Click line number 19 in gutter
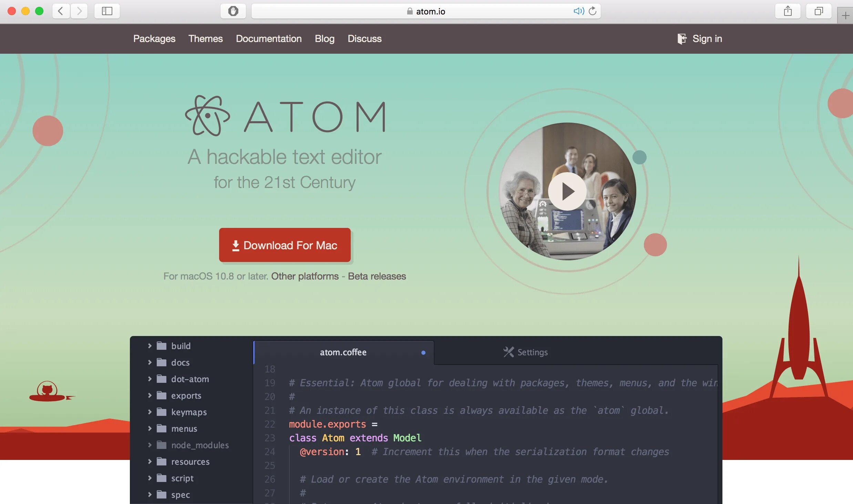This screenshot has height=504, width=853. 270,383
